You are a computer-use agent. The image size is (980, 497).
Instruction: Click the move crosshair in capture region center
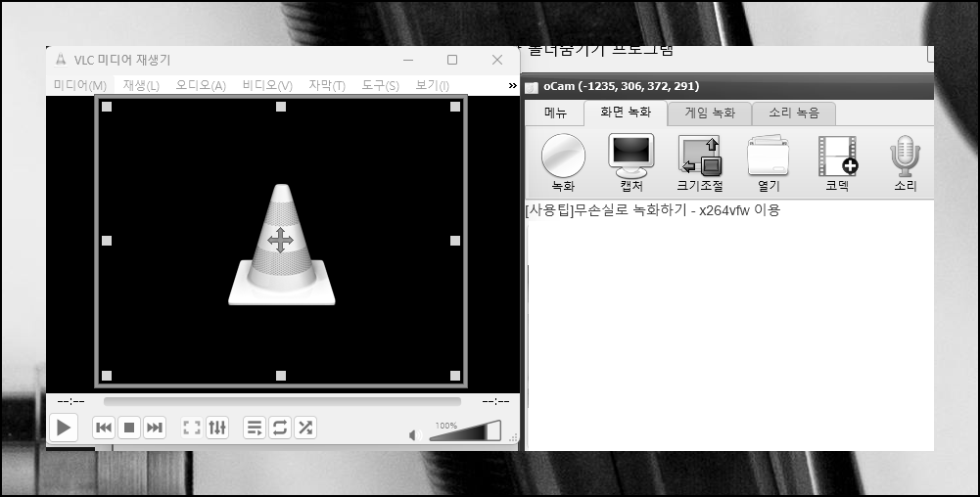pos(280,241)
